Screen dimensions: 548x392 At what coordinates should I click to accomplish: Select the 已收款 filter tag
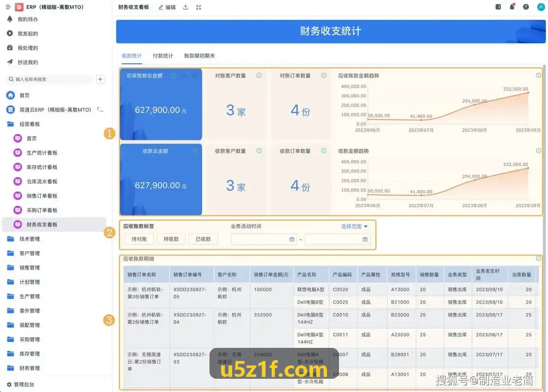pos(203,239)
